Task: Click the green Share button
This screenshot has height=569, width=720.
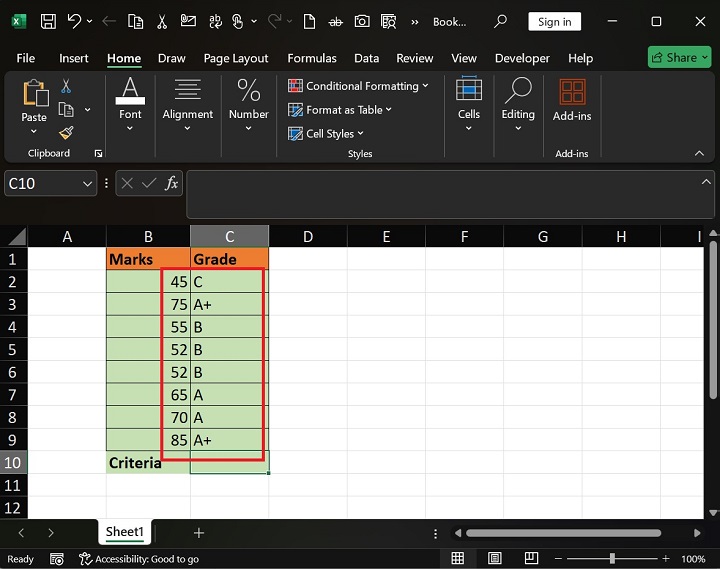Action: pyautogui.click(x=679, y=57)
